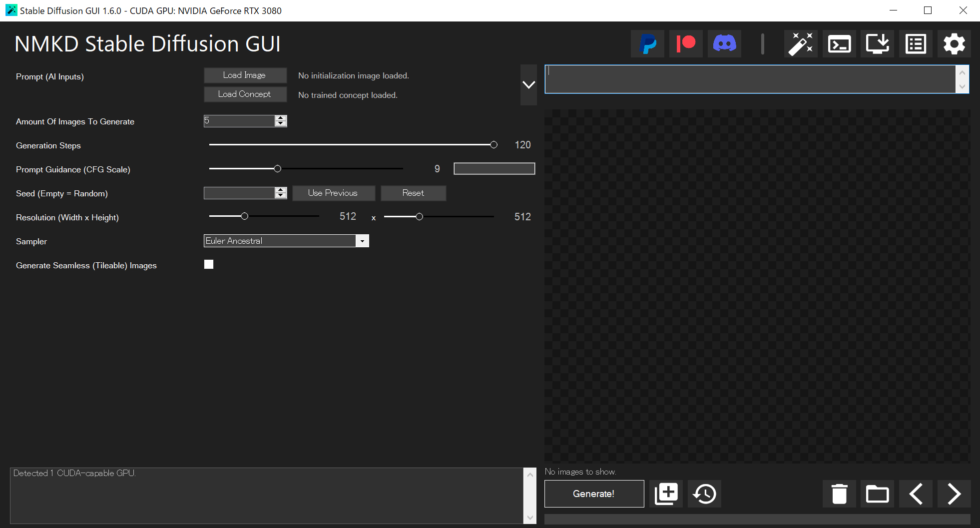The width and height of the screenshot is (980, 528).
Task: Open the output folder icon
Action: [x=878, y=494]
